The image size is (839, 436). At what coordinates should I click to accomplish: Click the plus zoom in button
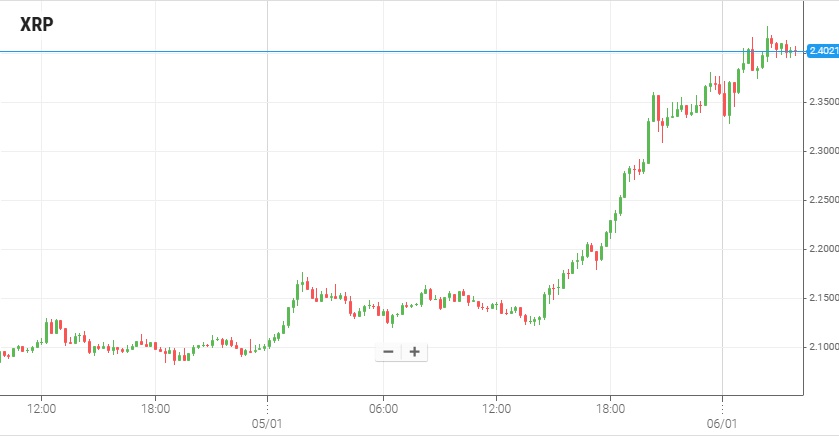(x=414, y=351)
